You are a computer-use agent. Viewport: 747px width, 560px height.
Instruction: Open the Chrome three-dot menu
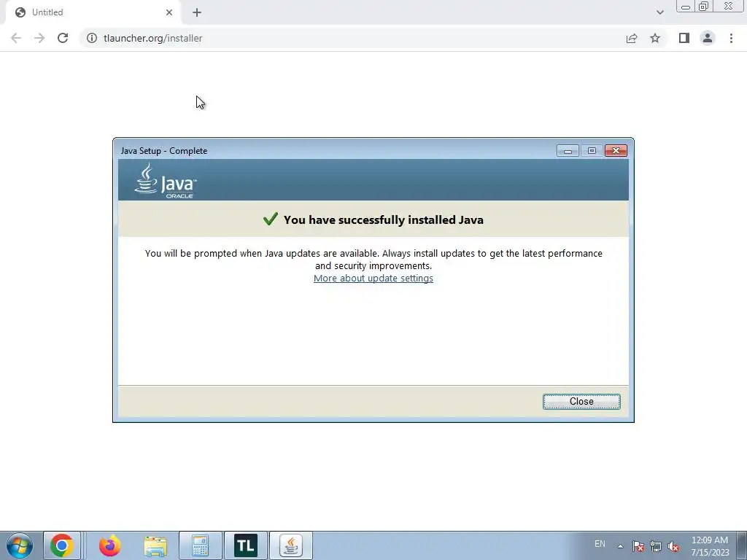[x=731, y=38]
